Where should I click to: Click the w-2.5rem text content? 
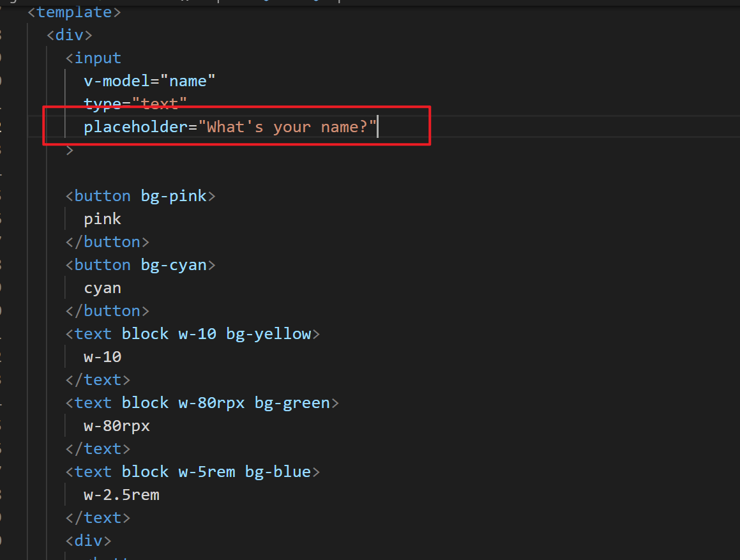121,494
